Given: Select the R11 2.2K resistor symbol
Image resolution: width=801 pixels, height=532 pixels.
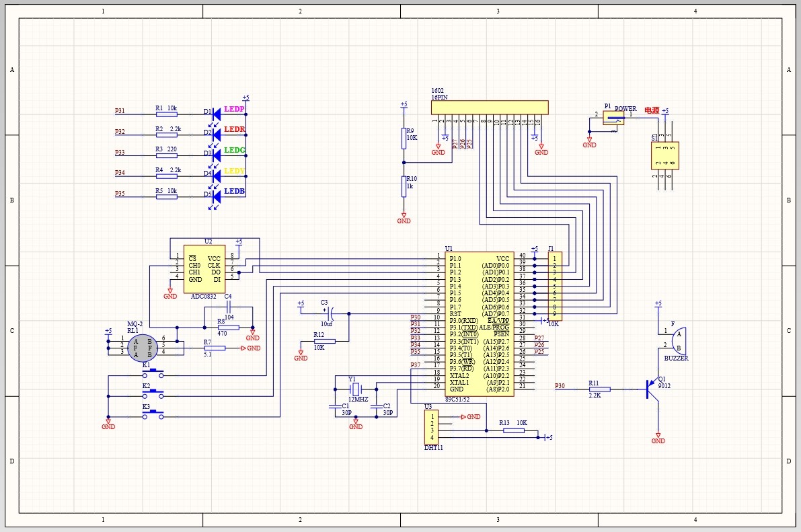Looking at the screenshot, I should click(599, 389).
